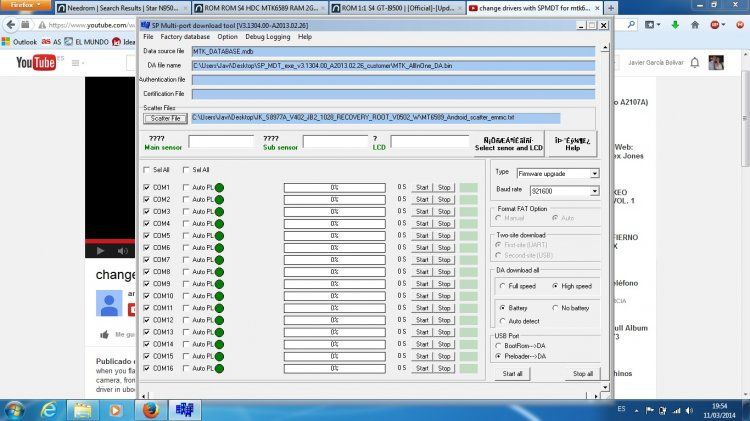750x421 pixels.
Task: Click the YouTube video play button
Action: point(100,251)
